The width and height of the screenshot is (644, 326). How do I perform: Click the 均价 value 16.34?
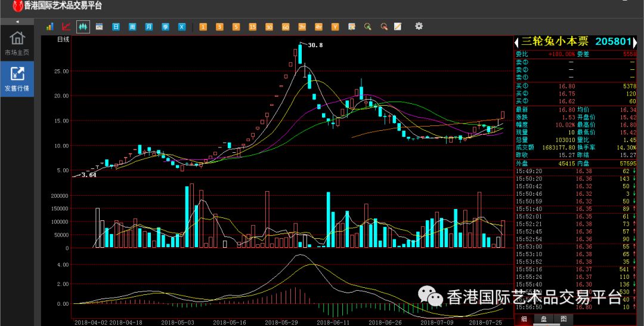[x=628, y=110]
